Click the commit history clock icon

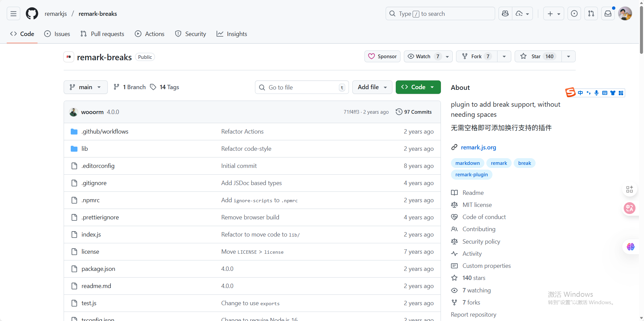click(x=399, y=112)
